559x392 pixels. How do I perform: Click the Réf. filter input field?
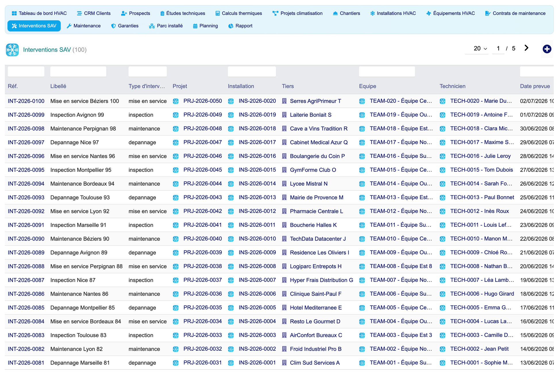click(x=26, y=71)
